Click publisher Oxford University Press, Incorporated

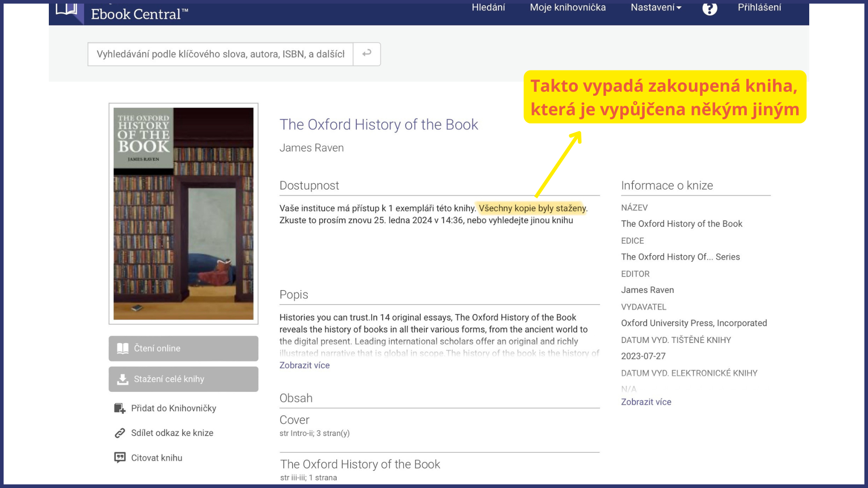tap(694, 323)
